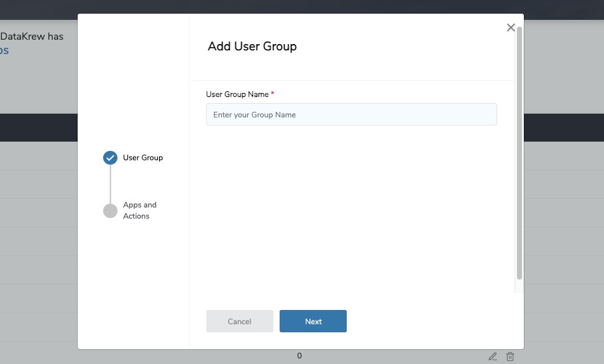Screen dimensions: 604x364
Task: Click the User Group Name field label
Action: pos(237,94)
